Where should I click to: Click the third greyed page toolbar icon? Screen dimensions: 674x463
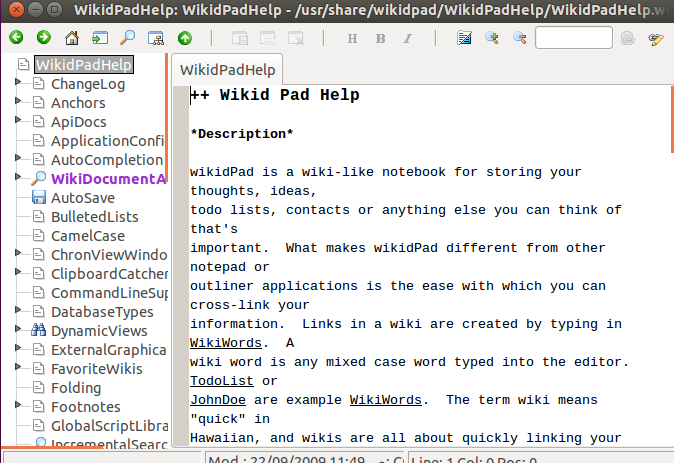point(296,39)
